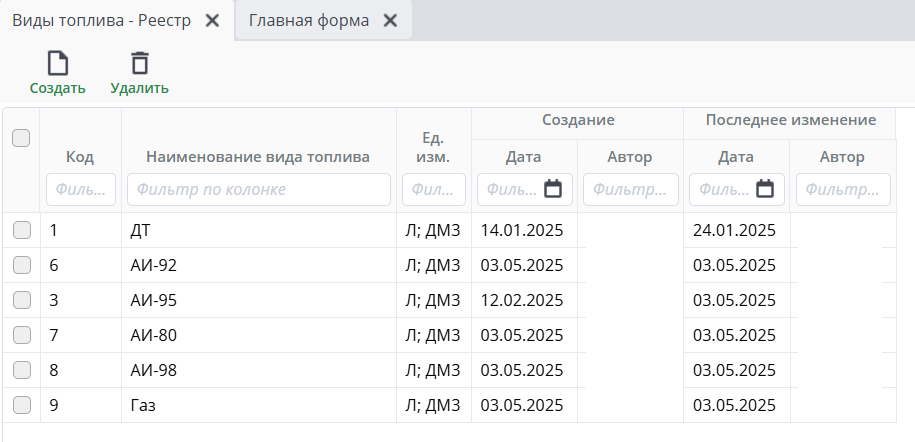Image resolution: width=915 pixels, height=442 pixels.
Task: Open calendar picker in Создание date filter
Action: 553,189
